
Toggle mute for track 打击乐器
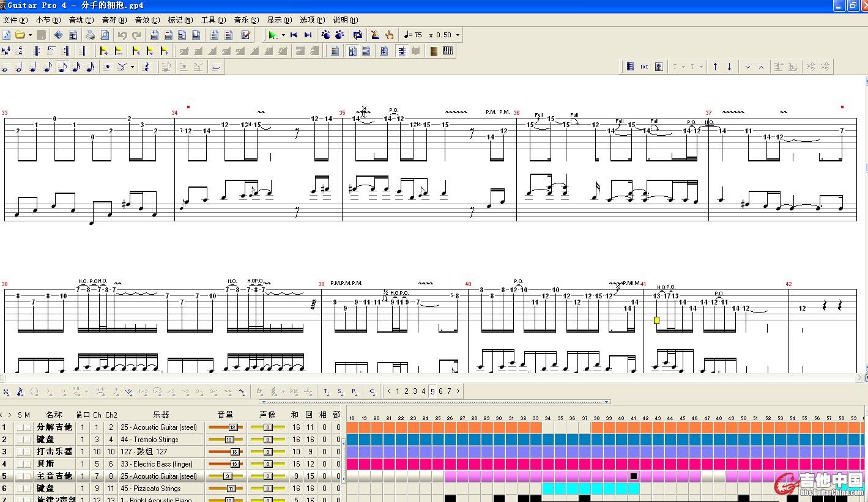(x=28, y=452)
